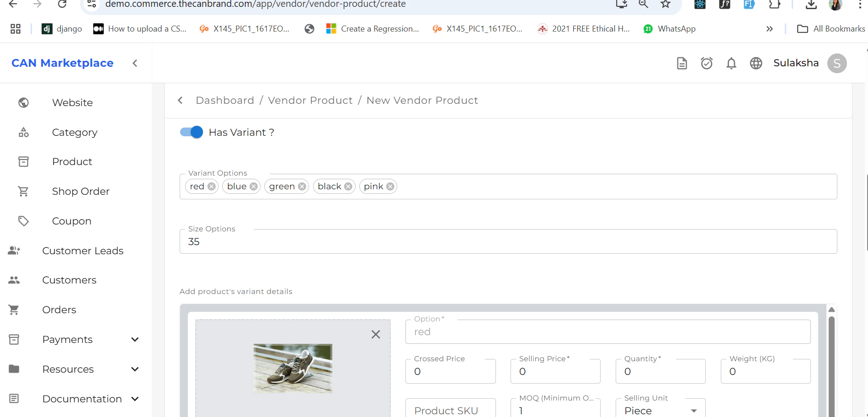
Task: Open Create a Regression bookmark
Action: [x=373, y=29]
